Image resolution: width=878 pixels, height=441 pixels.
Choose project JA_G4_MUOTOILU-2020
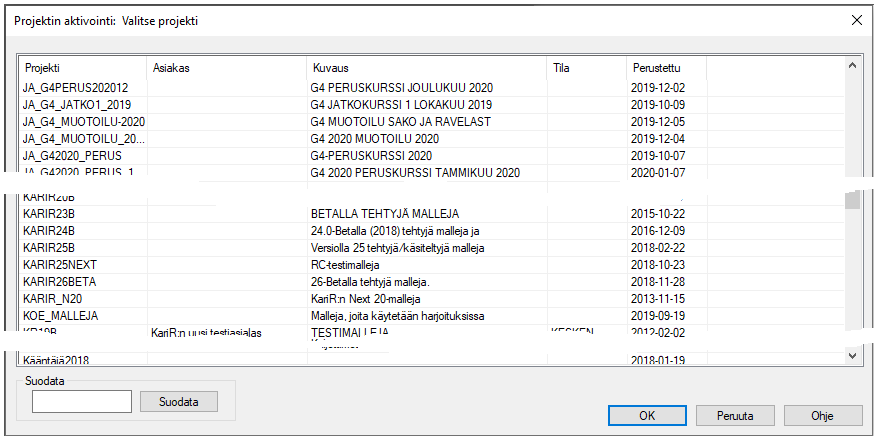pos(83,122)
